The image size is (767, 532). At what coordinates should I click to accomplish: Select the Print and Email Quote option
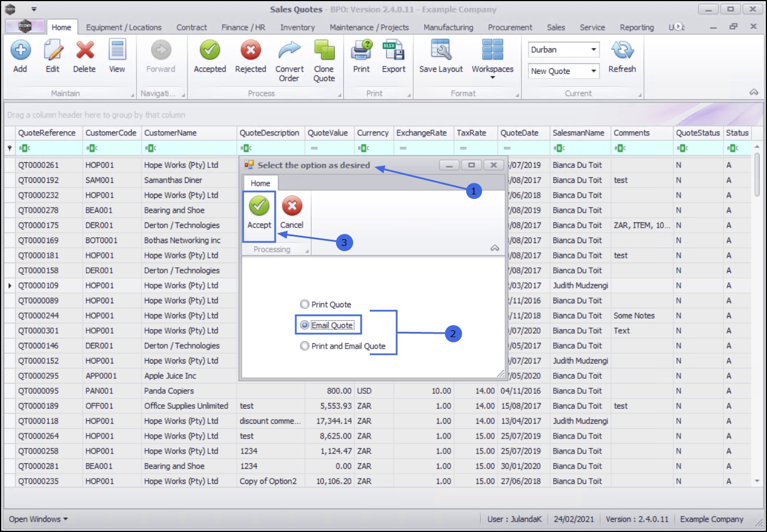343,346
